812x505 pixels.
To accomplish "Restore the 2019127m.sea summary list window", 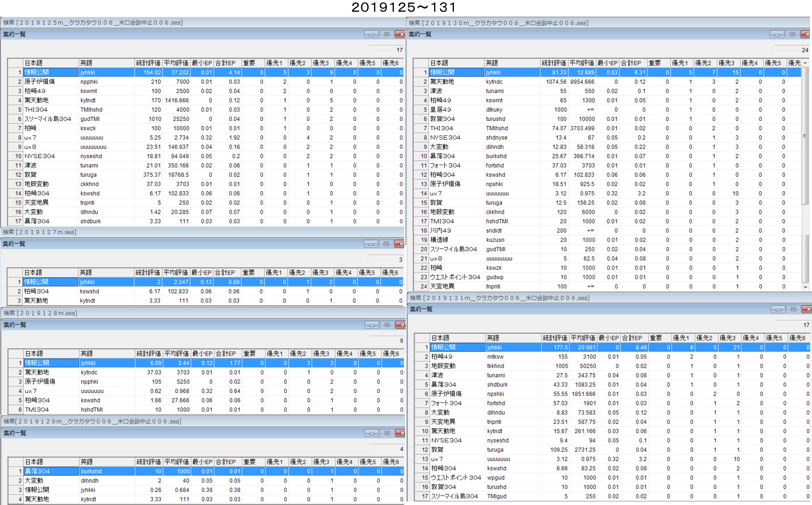I will point(386,244).
